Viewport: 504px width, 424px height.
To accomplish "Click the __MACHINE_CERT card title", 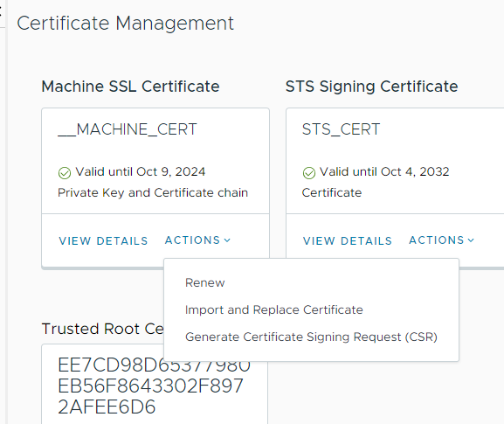I will click(x=128, y=129).
